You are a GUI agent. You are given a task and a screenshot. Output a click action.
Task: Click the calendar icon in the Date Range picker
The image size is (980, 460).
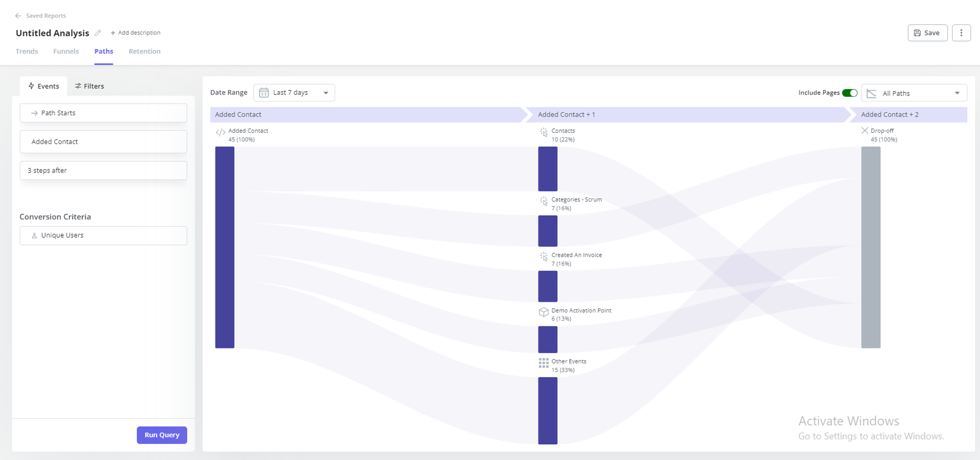point(264,92)
